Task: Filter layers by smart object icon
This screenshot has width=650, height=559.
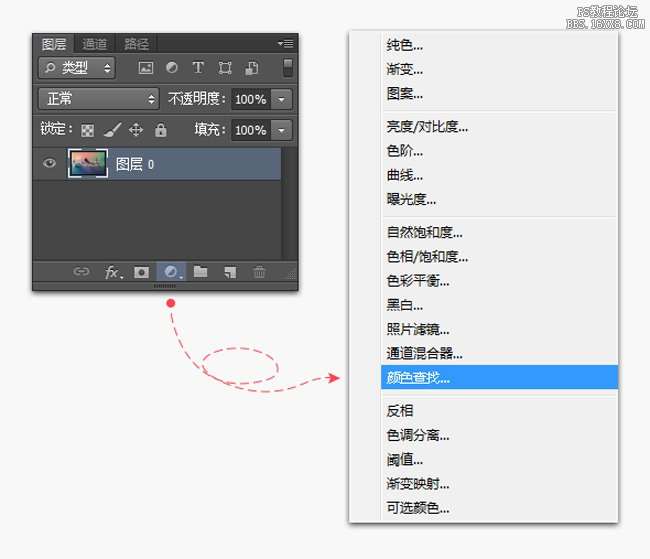Action: (252, 68)
